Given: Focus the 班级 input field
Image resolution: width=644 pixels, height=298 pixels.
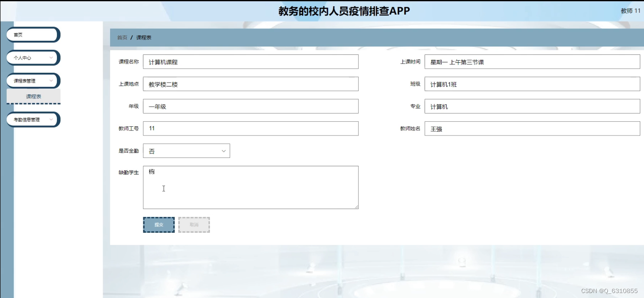Looking at the screenshot, I should tap(532, 84).
